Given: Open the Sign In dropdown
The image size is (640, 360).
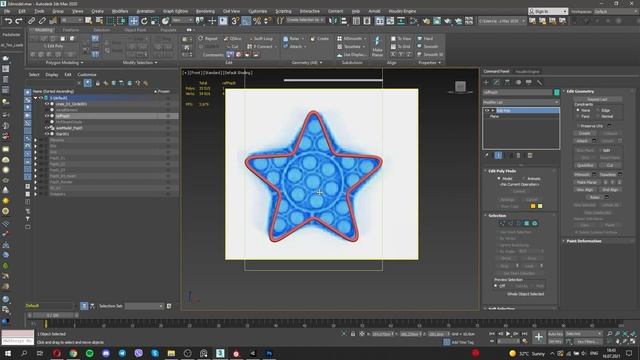Looking at the screenshot, I should pos(547,11).
